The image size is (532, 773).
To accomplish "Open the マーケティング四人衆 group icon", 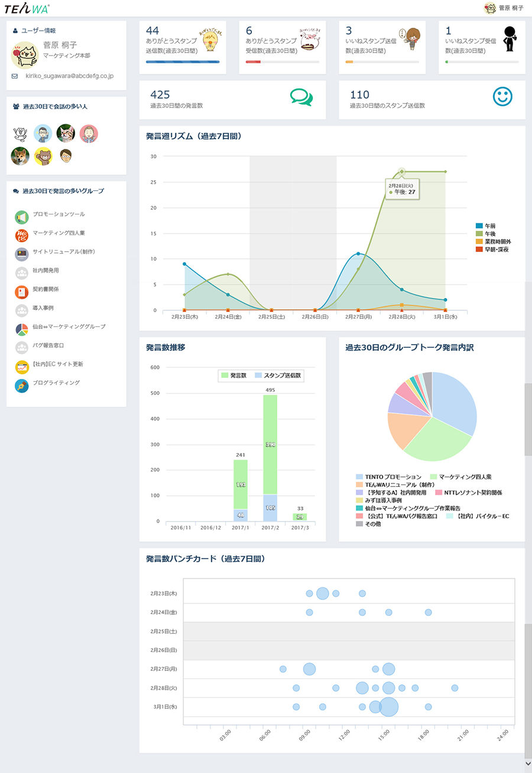I will (22, 236).
